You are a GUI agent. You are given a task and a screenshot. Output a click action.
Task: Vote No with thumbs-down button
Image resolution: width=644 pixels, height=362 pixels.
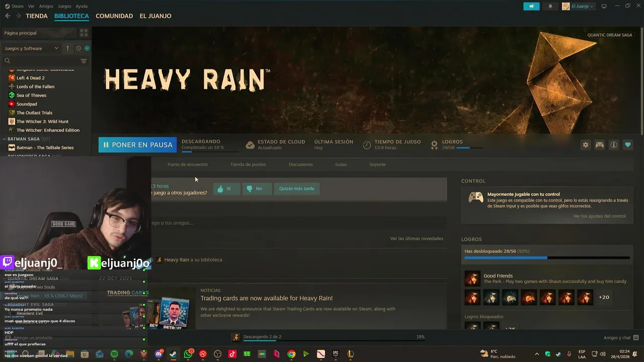(x=257, y=189)
